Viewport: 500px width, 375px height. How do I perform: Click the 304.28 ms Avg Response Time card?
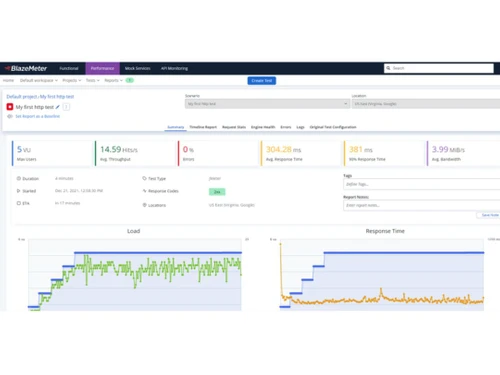(x=301, y=153)
